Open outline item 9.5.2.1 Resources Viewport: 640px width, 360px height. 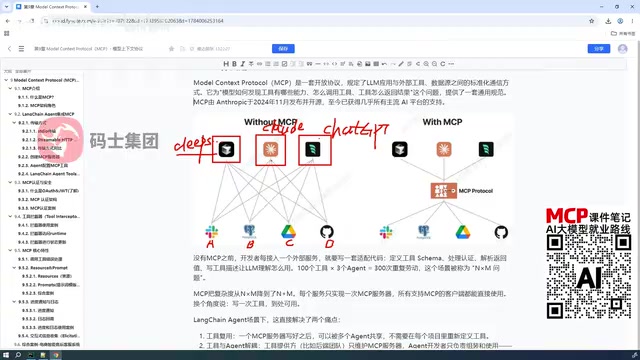[x=47, y=276]
